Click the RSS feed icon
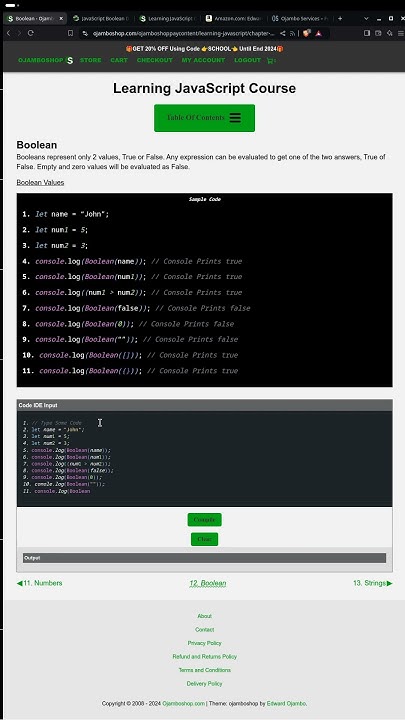The width and height of the screenshot is (405, 720). point(292,33)
